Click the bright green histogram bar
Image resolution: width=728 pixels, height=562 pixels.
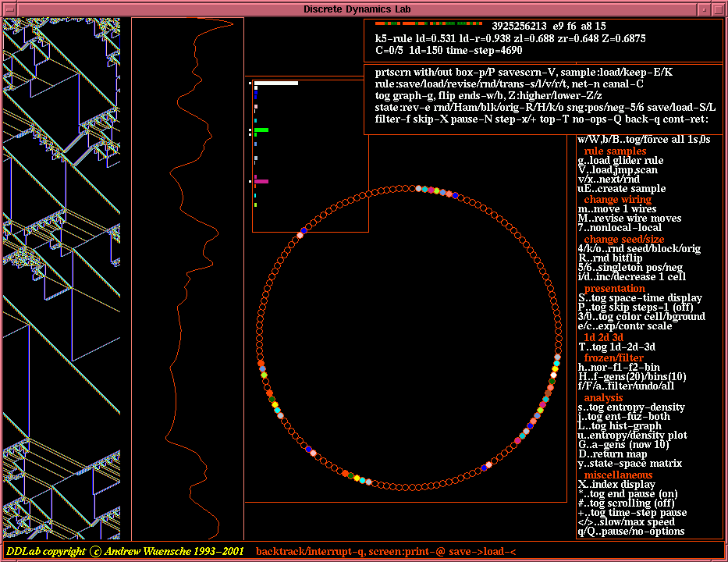click(261, 130)
